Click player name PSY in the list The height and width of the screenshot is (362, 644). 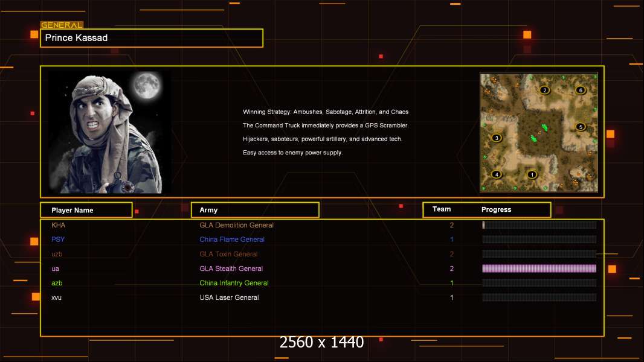58,240
